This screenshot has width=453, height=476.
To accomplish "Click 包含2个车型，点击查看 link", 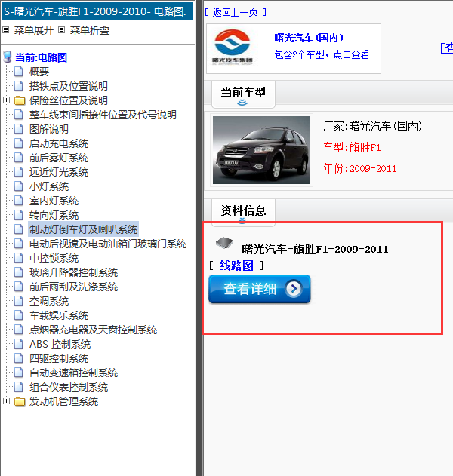I will tap(322, 54).
